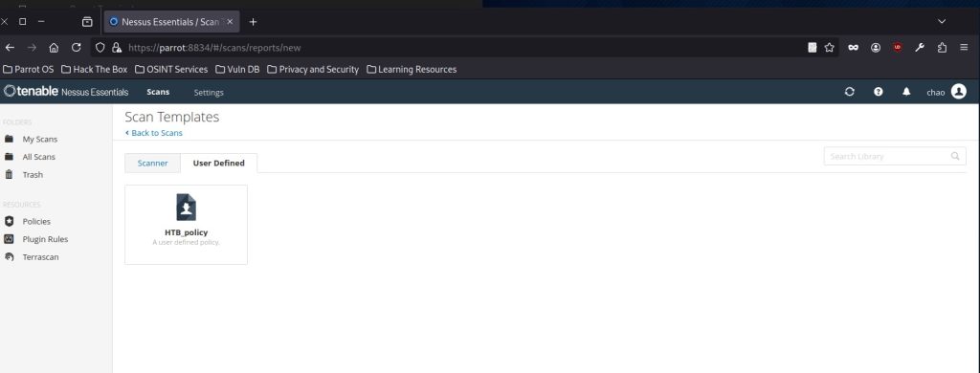Open the OSINT Services bookmarks folder
This screenshot has height=373, width=980.
pos(172,70)
